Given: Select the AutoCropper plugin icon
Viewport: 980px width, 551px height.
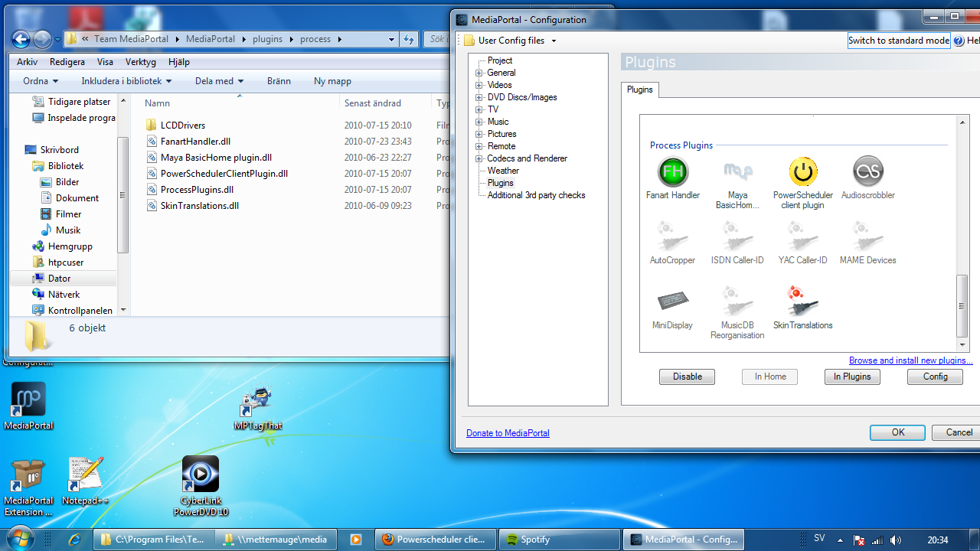Looking at the screenshot, I should coord(673,237).
